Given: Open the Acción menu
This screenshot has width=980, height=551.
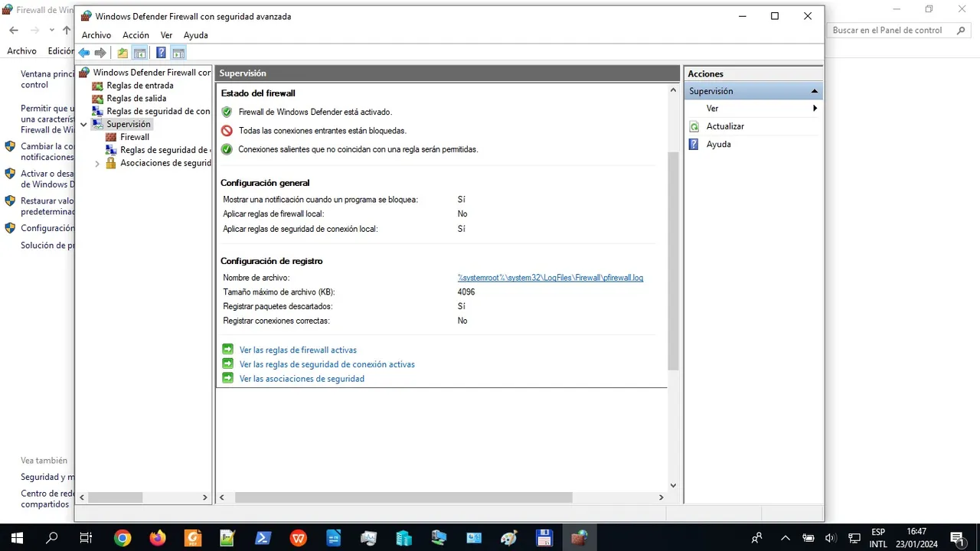Looking at the screenshot, I should click(136, 35).
